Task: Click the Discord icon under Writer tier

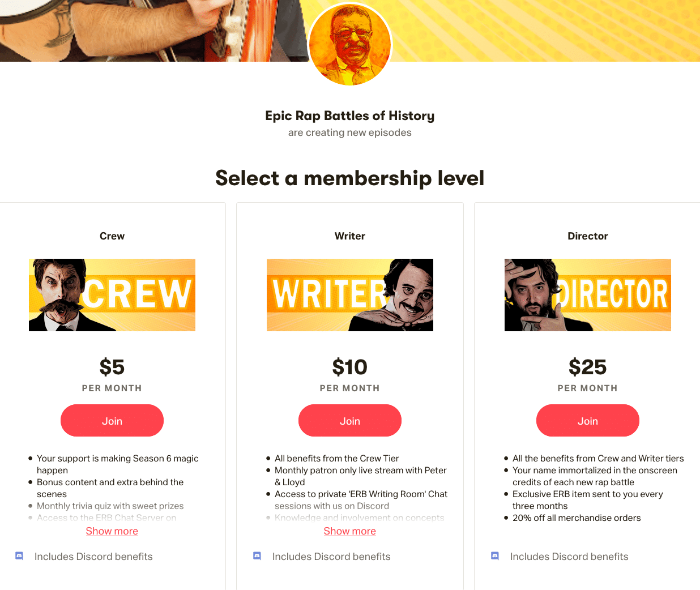Action: (x=257, y=556)
